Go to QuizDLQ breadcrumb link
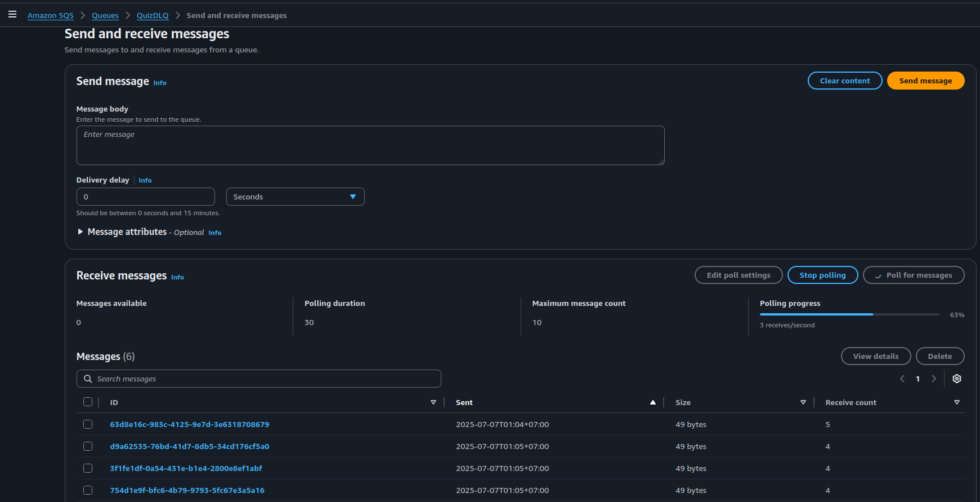 153,16
